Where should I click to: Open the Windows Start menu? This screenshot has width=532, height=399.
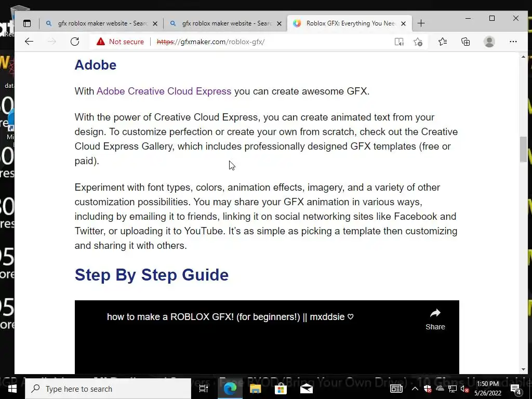tap(12, 389)
